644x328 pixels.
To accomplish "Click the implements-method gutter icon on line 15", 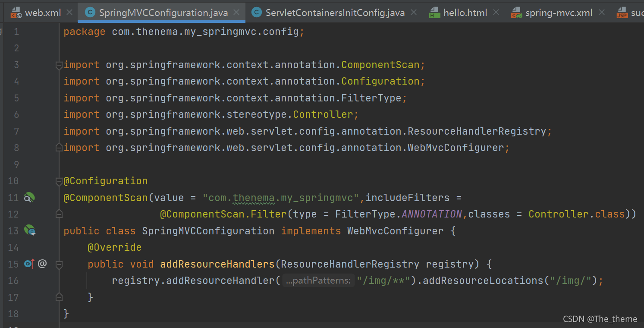I will click(30, 264).
